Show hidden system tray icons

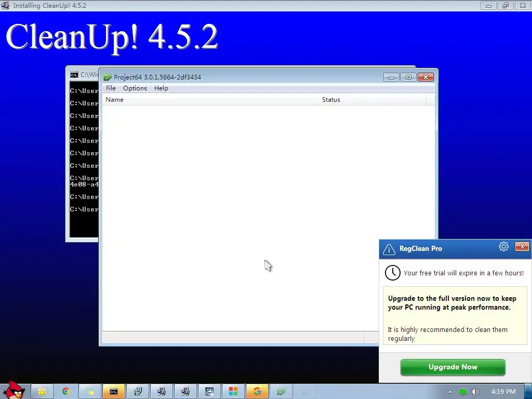click(x=450, y=392)
